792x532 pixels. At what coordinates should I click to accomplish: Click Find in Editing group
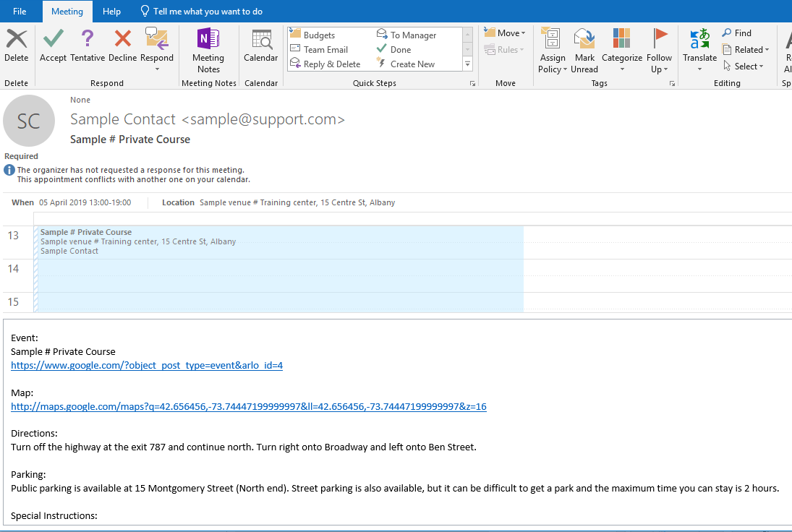[x=736, y=33]
